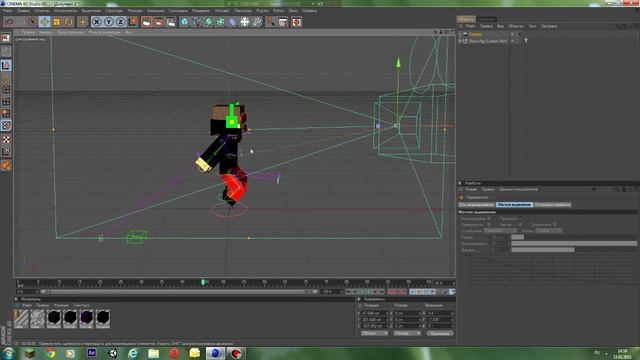Add a Cube primitive from the toolbar
This screenshot has height=360, width=640.
184,22
